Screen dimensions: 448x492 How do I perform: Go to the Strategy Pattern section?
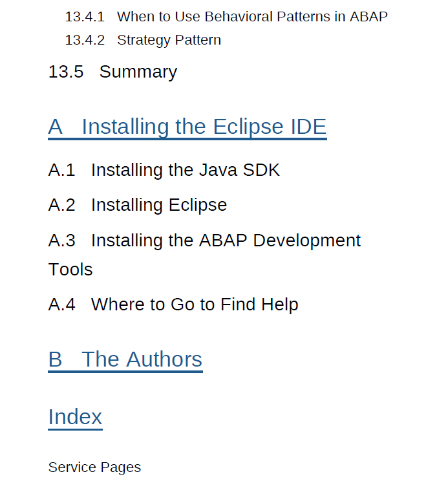point(169,40)
